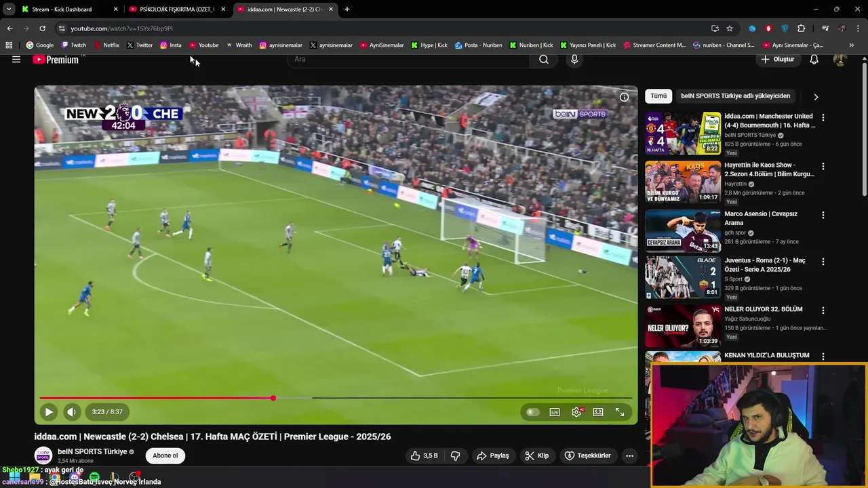Viewport: 868px width, 488px height.
Task: Open the YouTube account avatar menu
Action: (840, 60)
